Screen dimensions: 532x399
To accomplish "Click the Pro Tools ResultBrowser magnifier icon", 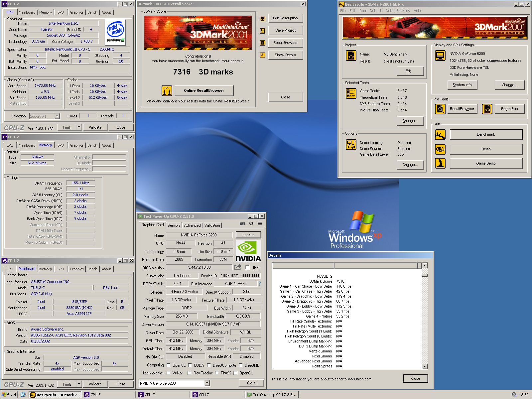I will pos(440,109).
